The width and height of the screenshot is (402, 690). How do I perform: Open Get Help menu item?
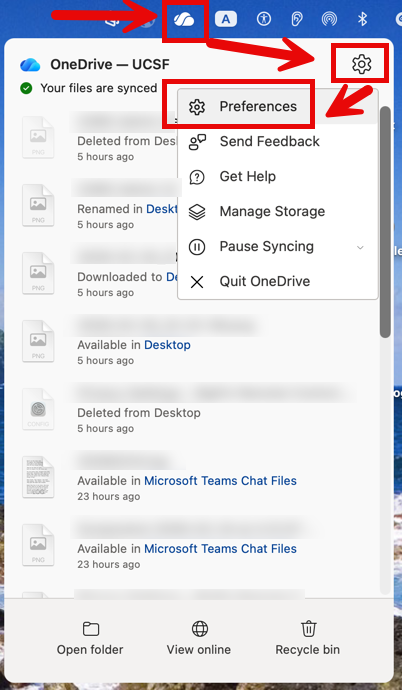[278, 176]
